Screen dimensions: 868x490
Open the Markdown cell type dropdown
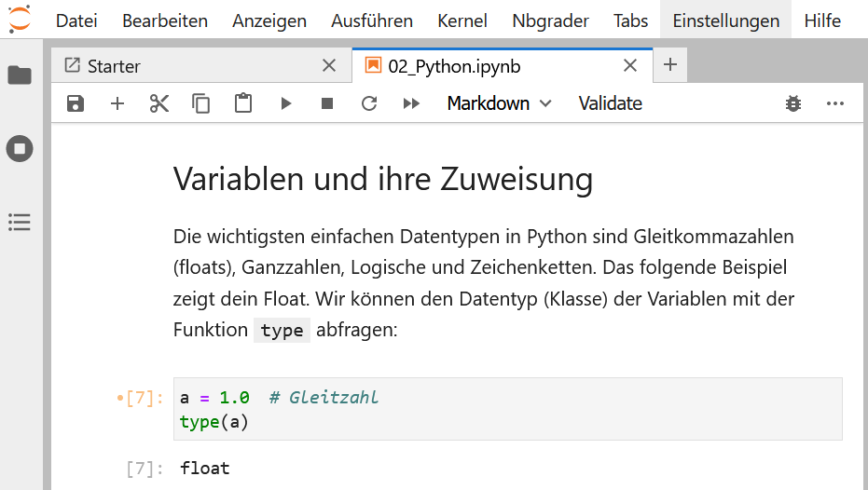(x=499, y=103)
